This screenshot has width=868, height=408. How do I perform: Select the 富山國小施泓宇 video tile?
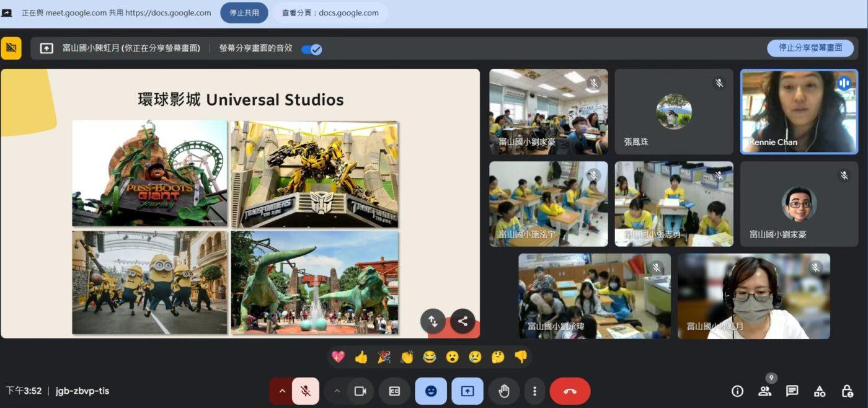point(549,204)
